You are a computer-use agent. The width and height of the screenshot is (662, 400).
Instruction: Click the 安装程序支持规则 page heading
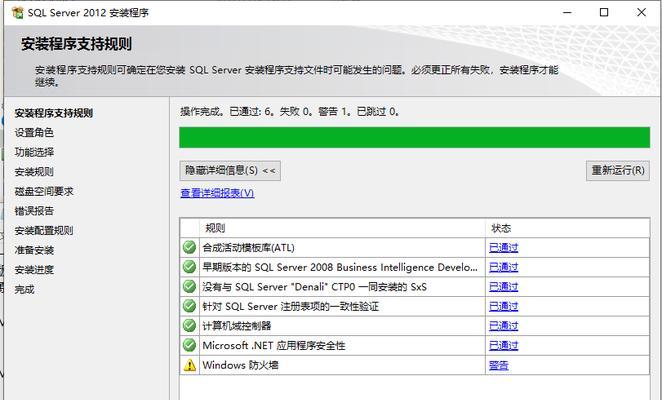76,44
